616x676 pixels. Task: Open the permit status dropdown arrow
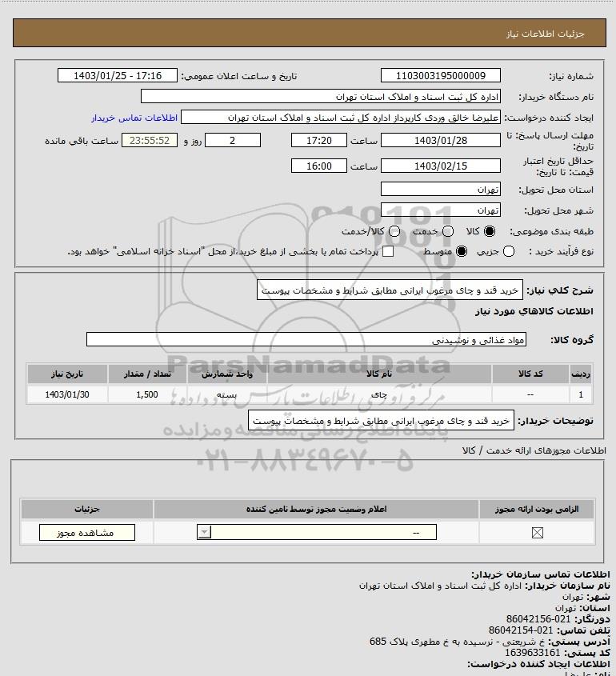pos(204,533)
